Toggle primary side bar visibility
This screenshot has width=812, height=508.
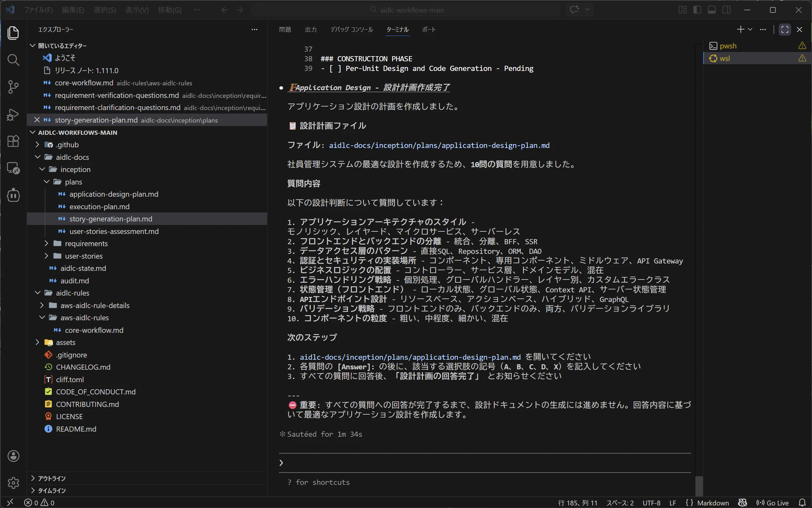point(697,10)
